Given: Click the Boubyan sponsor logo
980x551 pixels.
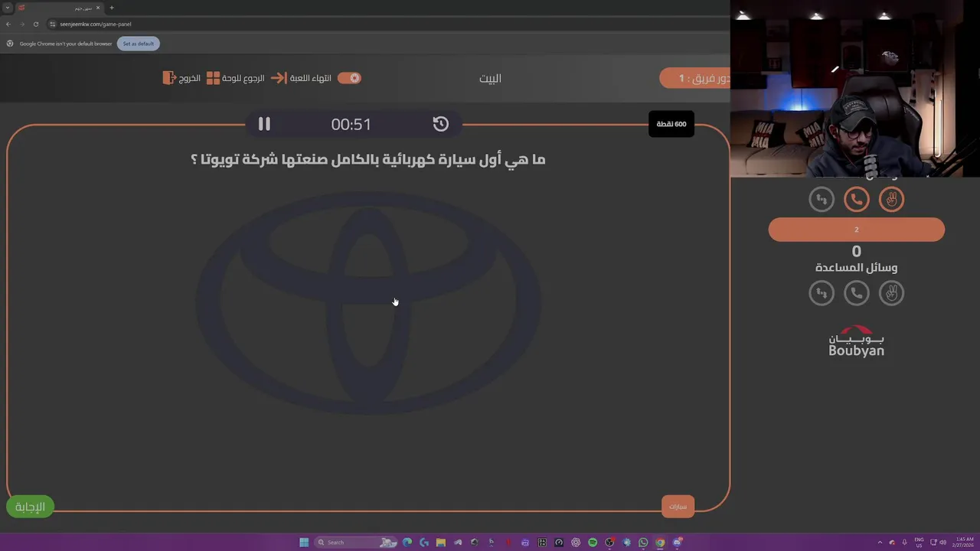Looking at the screenshot, I should pyautogui.click(x=856, y=341).
